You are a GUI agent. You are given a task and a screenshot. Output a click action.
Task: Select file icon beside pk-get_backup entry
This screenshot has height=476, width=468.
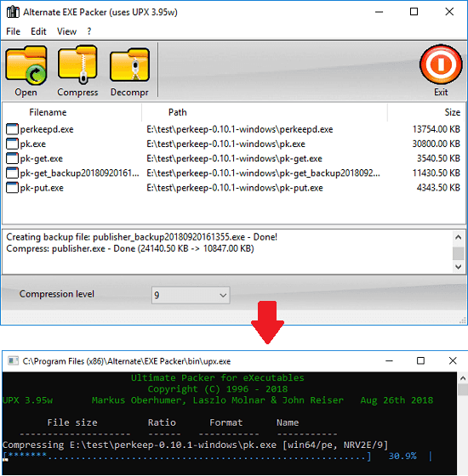pos(12,173)
